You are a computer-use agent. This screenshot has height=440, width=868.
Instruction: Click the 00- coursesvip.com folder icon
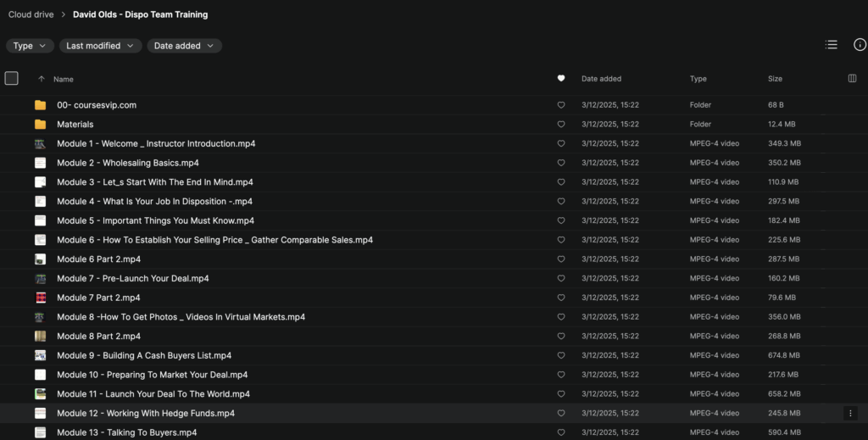click(x=40, y=105)
